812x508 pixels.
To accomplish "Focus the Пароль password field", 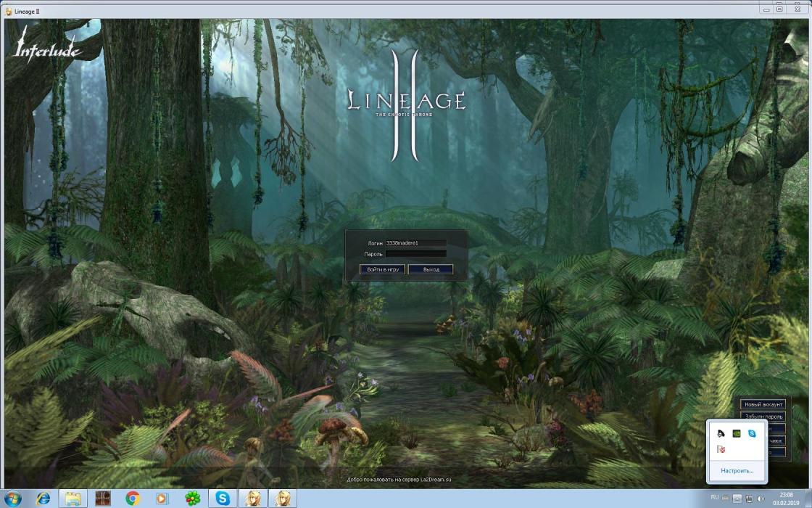I will 415,254.
